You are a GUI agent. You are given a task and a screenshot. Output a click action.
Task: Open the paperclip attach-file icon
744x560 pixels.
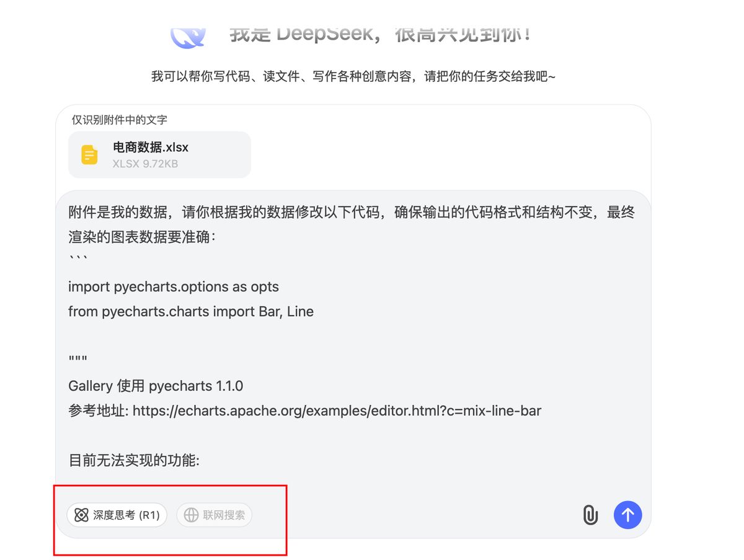coord(590,515)
